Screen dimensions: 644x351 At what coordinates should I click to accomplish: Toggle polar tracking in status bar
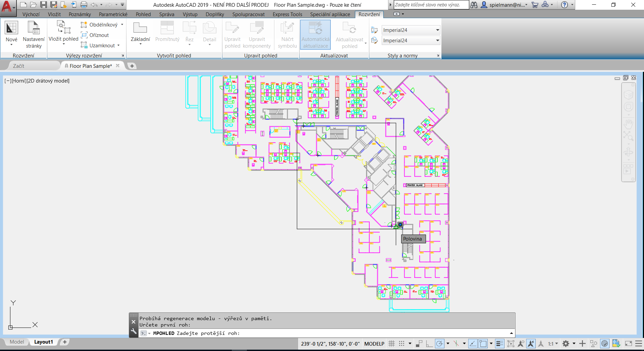coord(439,344)
